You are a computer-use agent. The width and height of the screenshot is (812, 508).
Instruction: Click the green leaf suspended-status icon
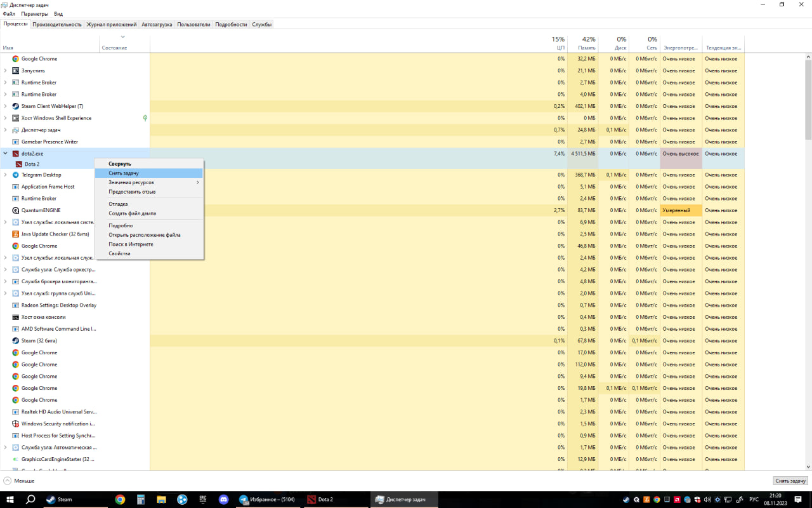pyautogui.click(x=145, y=118)
